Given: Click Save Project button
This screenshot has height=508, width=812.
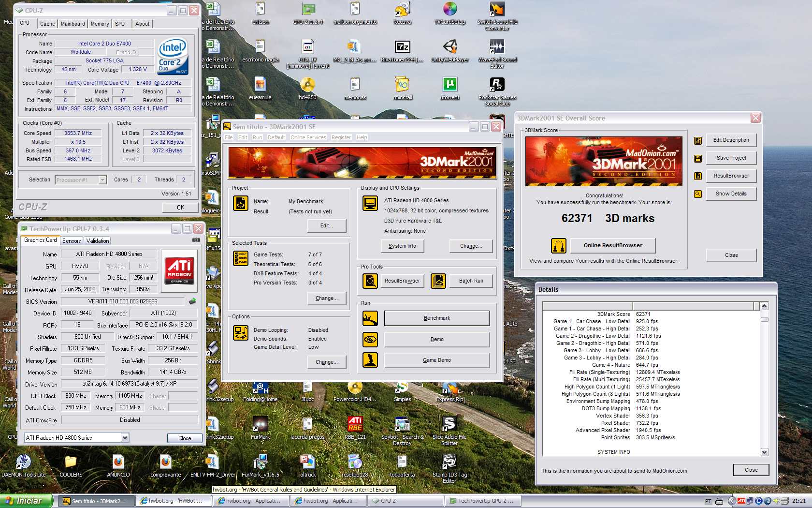Looking at the screenshot, I should click(731, 158).
